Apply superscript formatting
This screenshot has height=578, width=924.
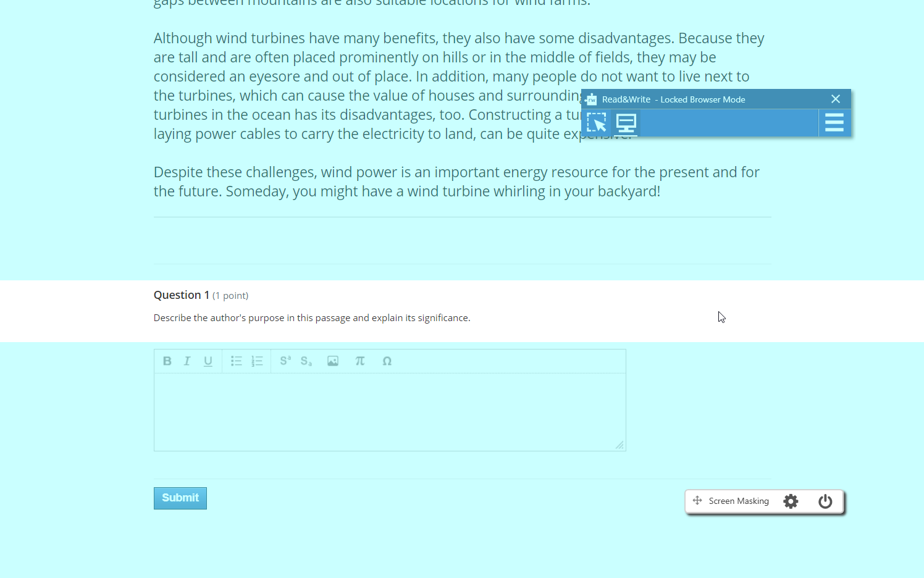pyautogui.click(x=285, y=361)
